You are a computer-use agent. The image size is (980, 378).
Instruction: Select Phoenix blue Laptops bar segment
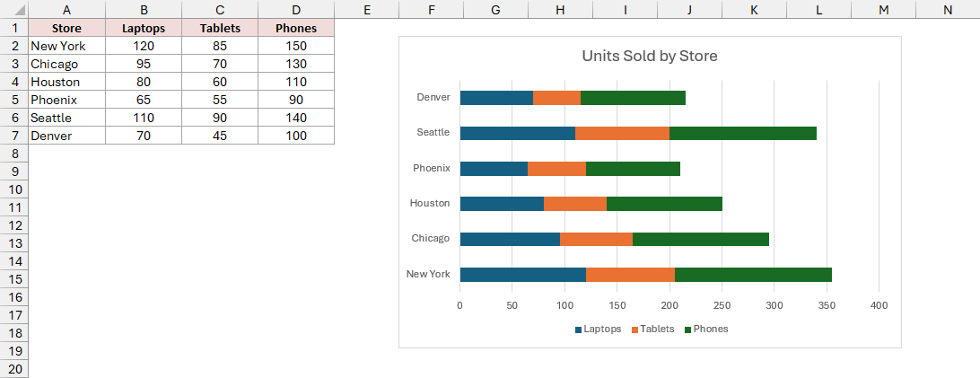coord(494,169)
